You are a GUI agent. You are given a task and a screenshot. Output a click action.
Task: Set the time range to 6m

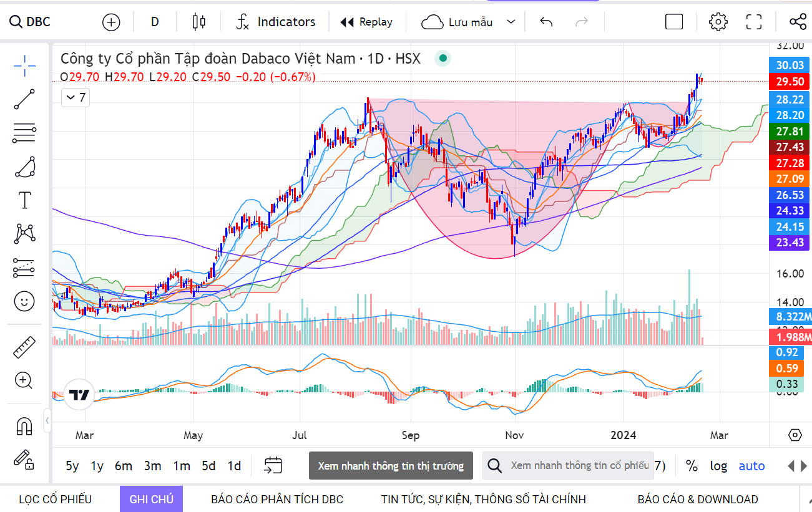(124, 466)
